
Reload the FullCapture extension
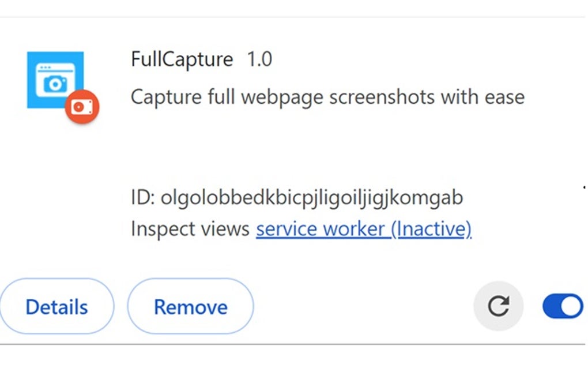click(498, 306)
